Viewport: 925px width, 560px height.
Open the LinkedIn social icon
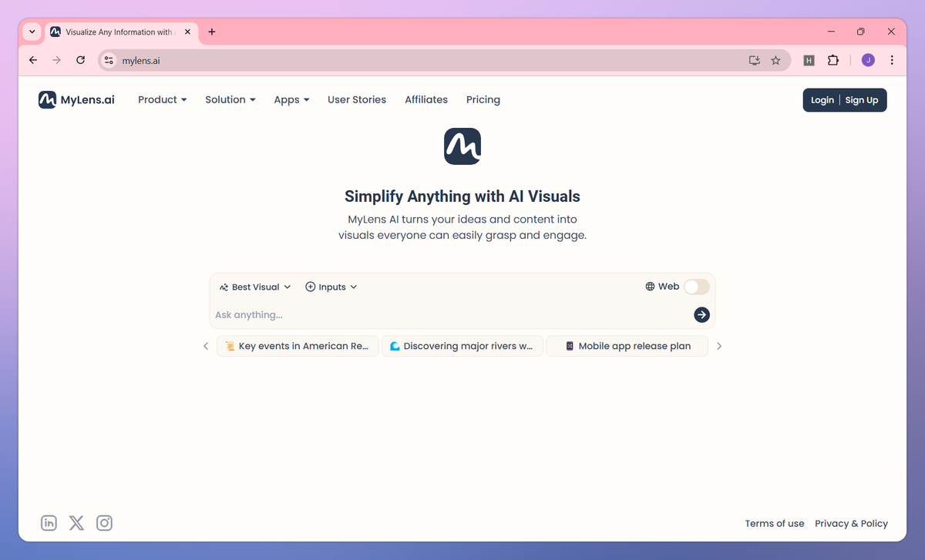49,523
